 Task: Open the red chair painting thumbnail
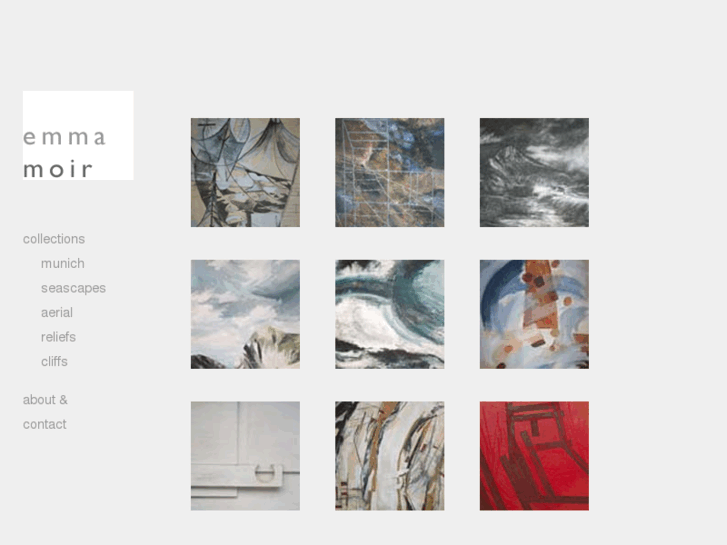click(x=534, y=456)
